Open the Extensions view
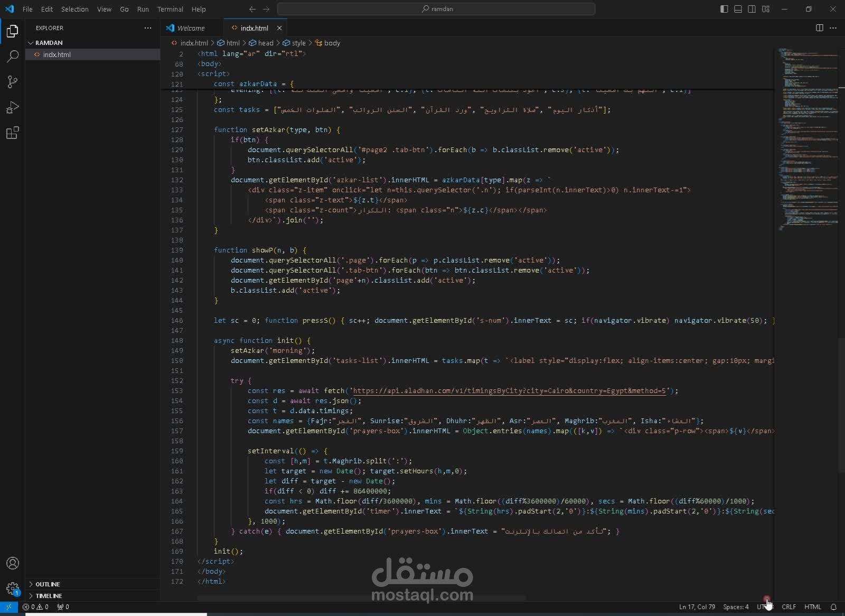This screenshot has height=616, width=845. [x=12, y=133]
